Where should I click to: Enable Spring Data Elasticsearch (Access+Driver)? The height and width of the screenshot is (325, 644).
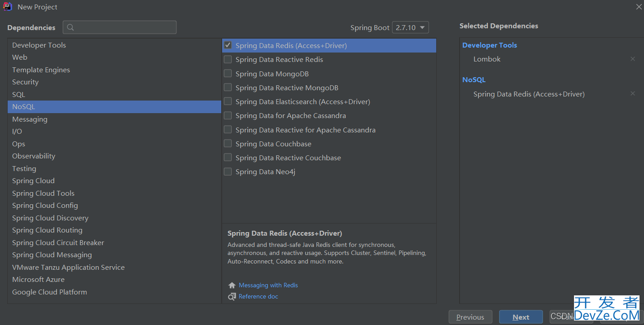[228, 101]
